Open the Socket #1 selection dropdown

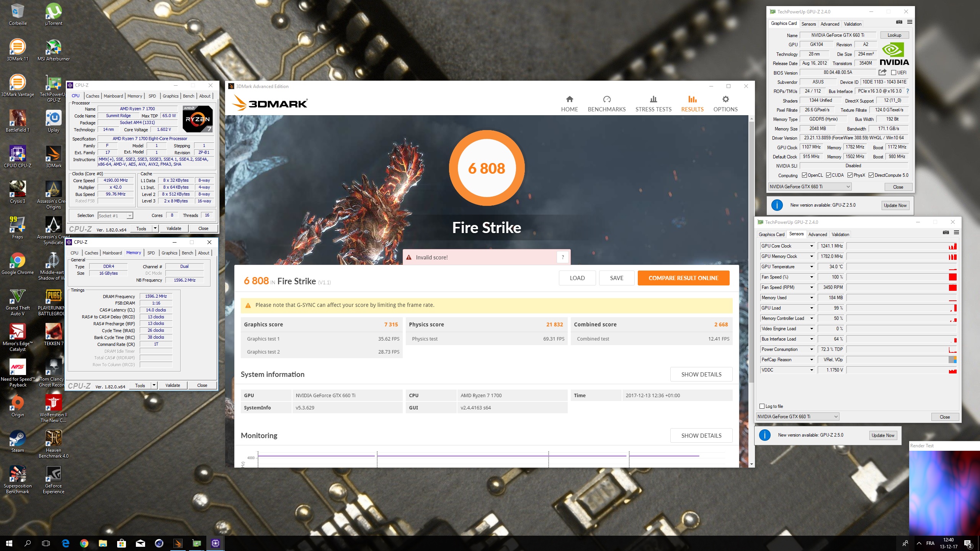[115, 216]
